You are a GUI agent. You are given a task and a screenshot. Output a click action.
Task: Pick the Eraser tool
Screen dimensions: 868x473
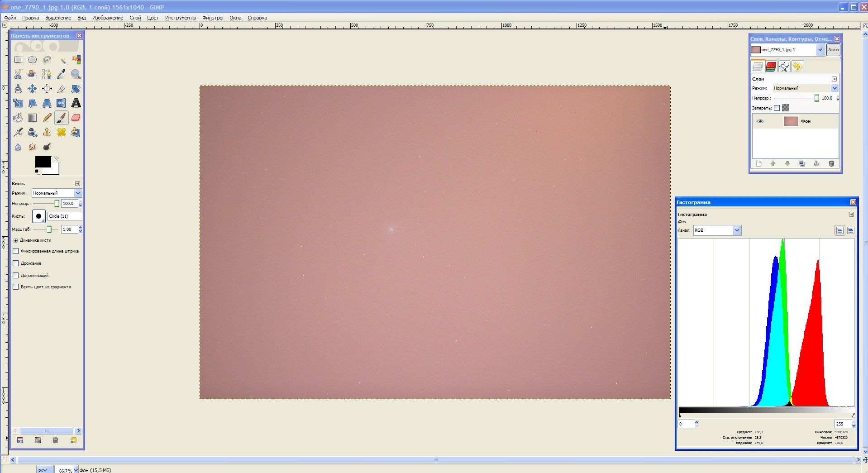tap(76, 118)
